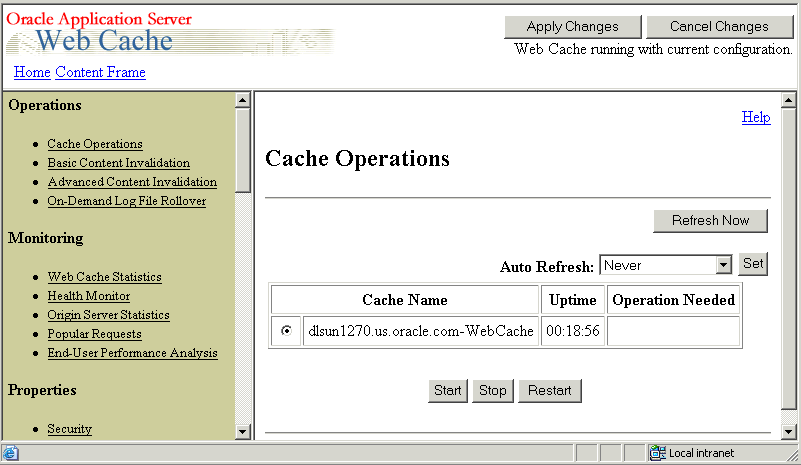This screenshot has height=465, width=801.
Task: Open the Security properties link
Action: pyautogui.click(x=69, y=429)
